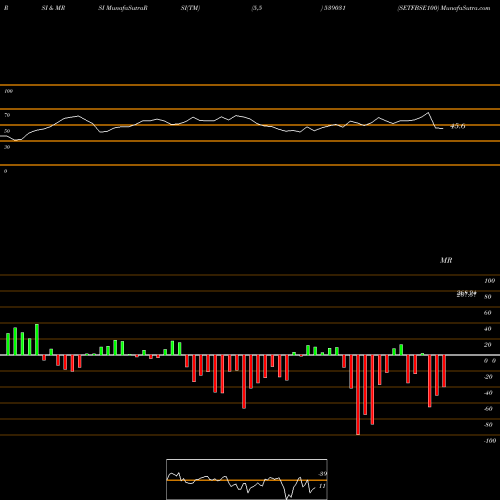Click the 39 value in mini chart
500x500 pixels.
[x=322, y=474]
